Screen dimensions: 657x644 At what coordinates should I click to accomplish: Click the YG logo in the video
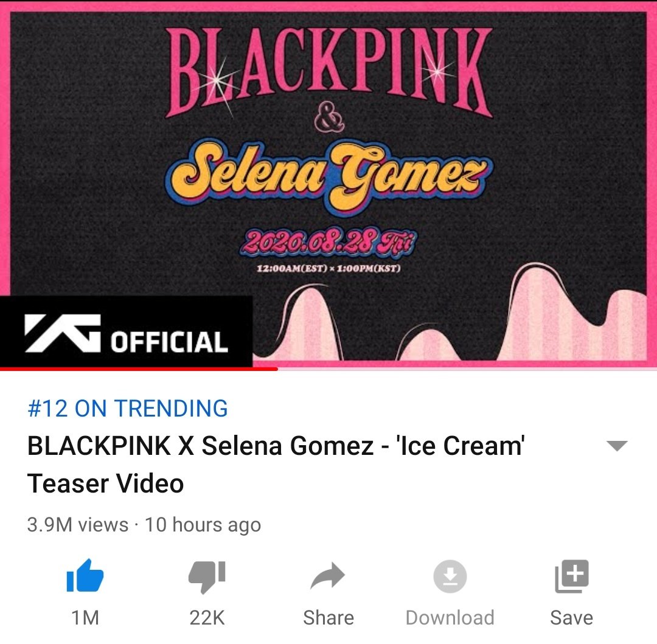(x=63, y=333)
